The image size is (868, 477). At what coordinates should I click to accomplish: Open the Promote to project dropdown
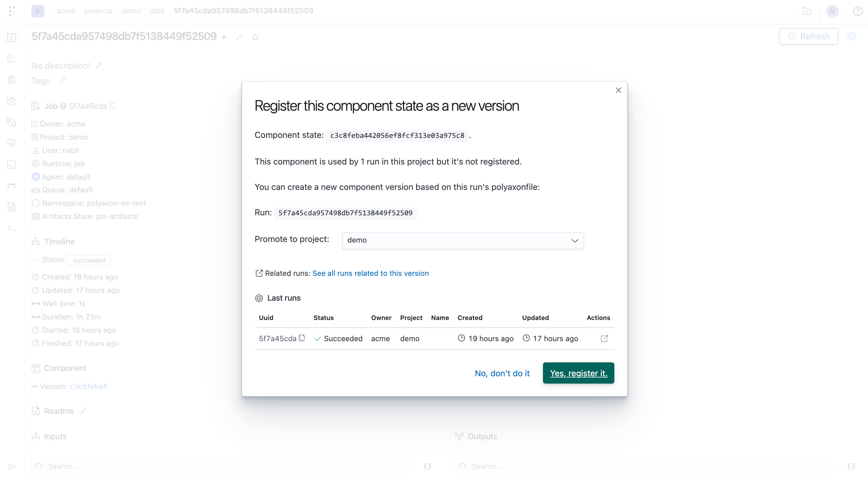(x=463, y=240)
